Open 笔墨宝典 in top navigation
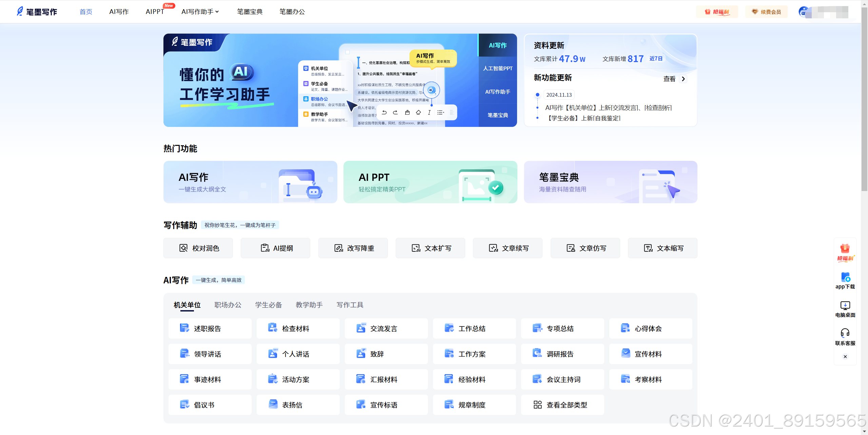 click(x=250, y=12)
